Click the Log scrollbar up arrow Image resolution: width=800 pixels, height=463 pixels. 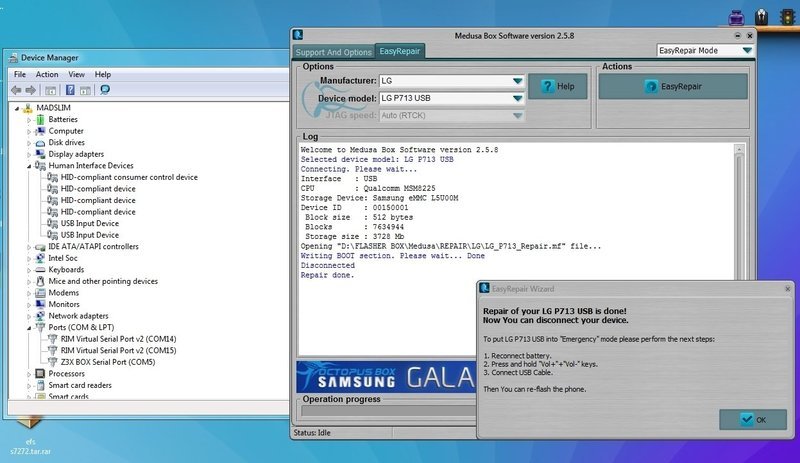coord(739,150)
